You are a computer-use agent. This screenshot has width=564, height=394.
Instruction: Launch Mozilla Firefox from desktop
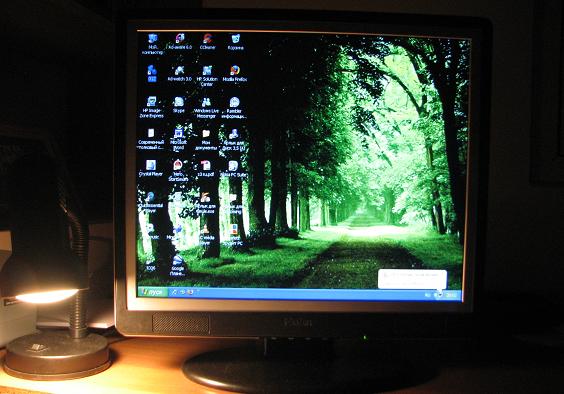coord(235,73)
